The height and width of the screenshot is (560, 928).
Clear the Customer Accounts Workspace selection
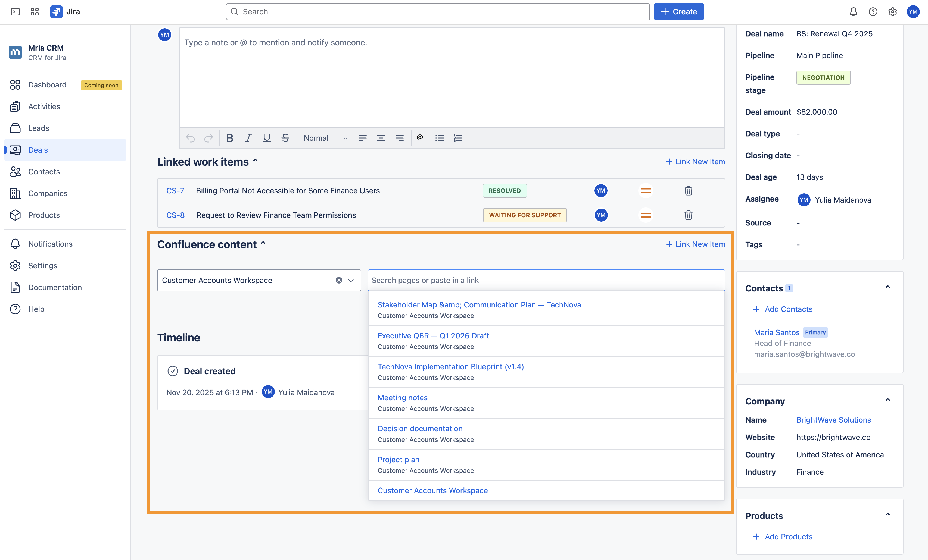[339, 280]
